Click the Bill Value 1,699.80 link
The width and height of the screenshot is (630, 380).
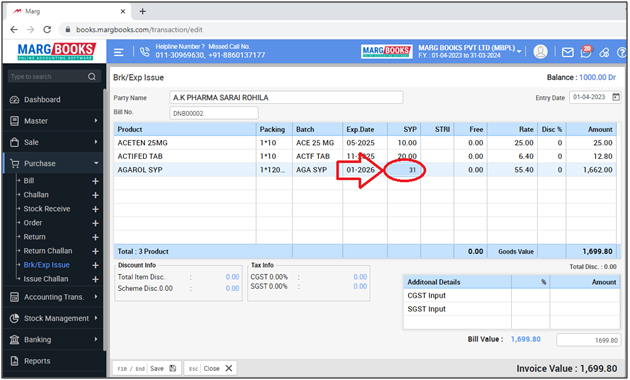pyautogui.click(x=526, y=339)
